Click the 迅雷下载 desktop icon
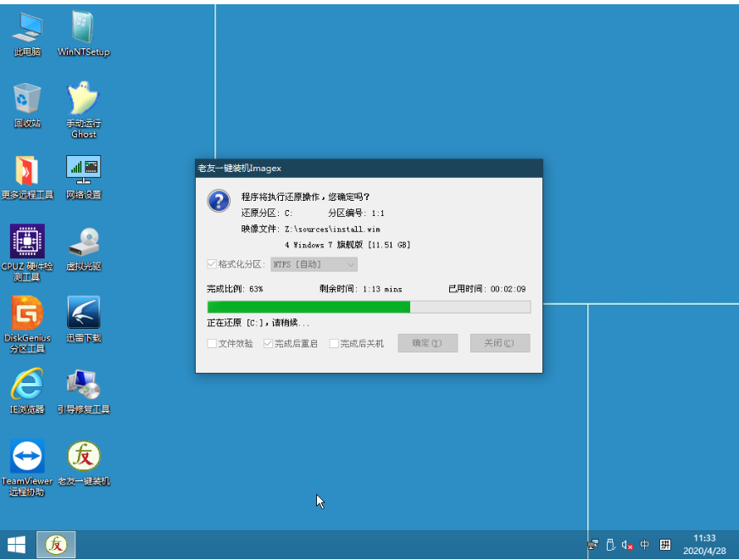 point(83,313)
